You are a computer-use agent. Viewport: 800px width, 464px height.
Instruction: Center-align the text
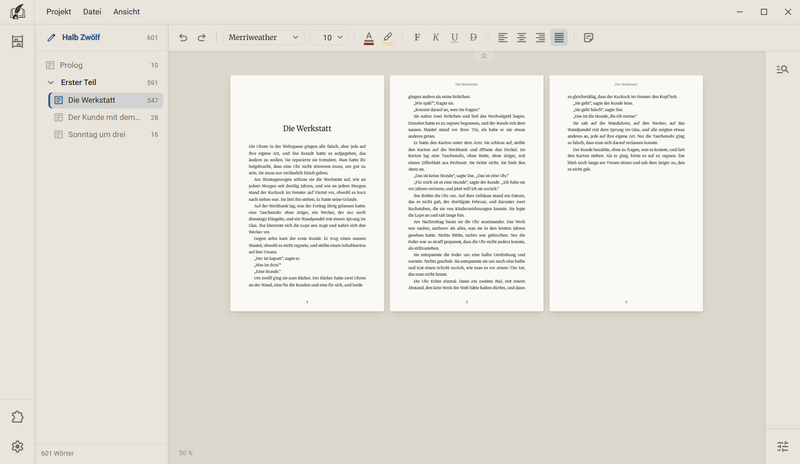coord(521,37)
